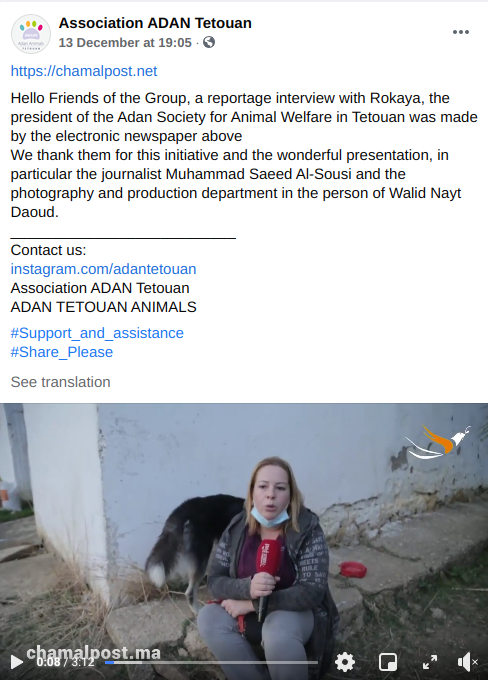Play the video with the play button
This screenshot has width=488, height=680.
pyautogui.click(x=16, y=662)
